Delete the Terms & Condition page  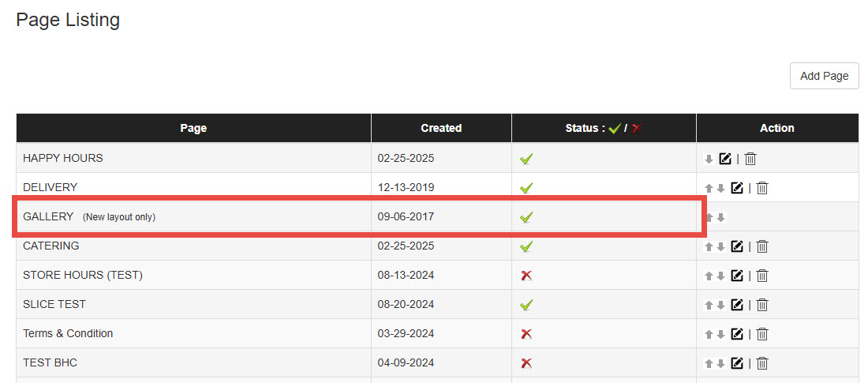(762, 334)
